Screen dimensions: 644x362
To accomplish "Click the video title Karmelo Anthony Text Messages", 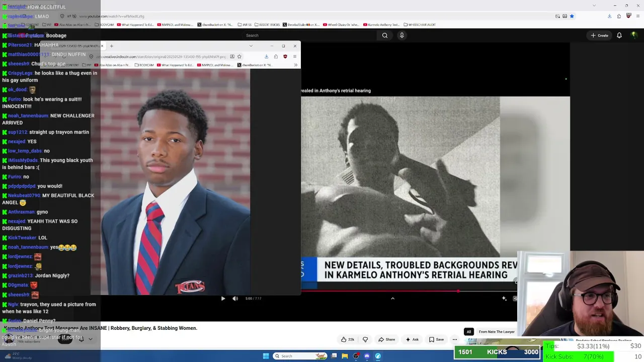I will tap(100, 328).
